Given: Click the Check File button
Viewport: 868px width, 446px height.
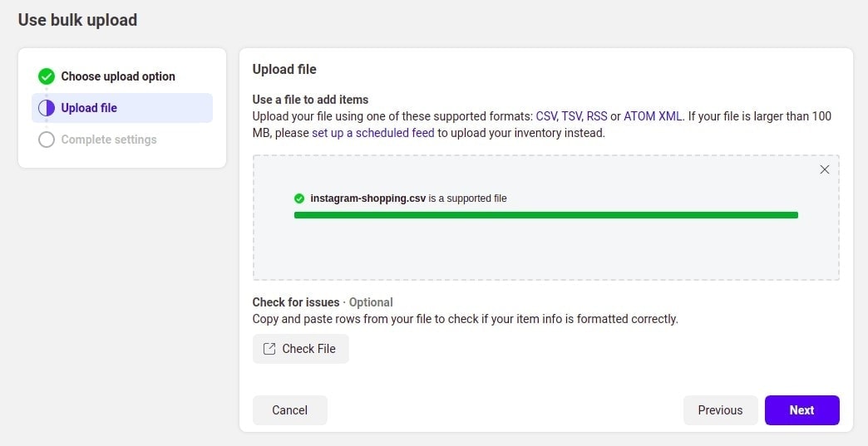Looking at the screenshot, I should pyautogui.click(x=301, y=349).
